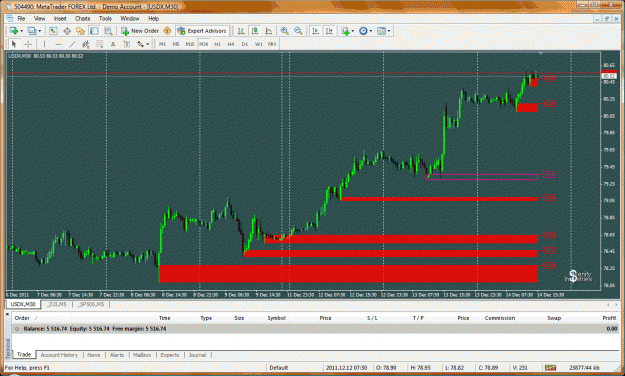This screenshot has height=376, width=625.
Task: Switch to H4 timeframe
Action: (x=231, y=44)
